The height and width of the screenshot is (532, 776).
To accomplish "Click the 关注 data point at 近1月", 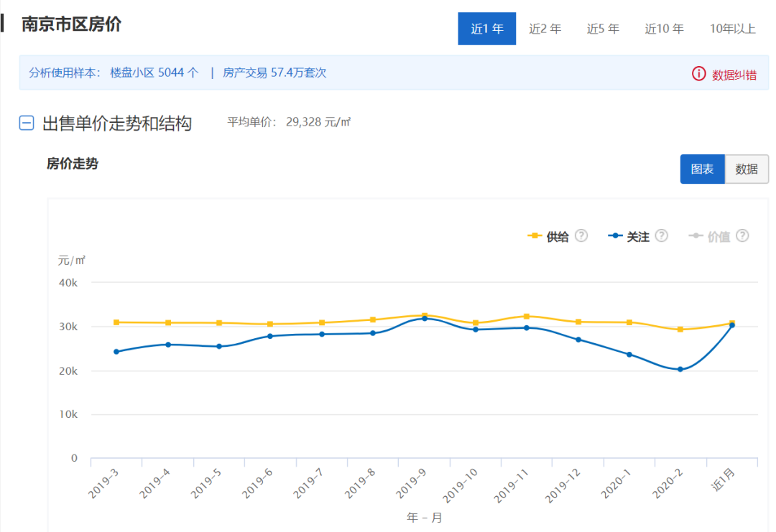I will coord(732,325).
